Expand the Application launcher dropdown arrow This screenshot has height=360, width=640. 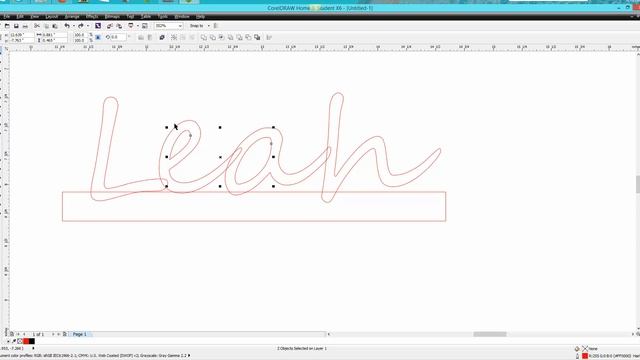pyautogui.click(x=138, y=26)
